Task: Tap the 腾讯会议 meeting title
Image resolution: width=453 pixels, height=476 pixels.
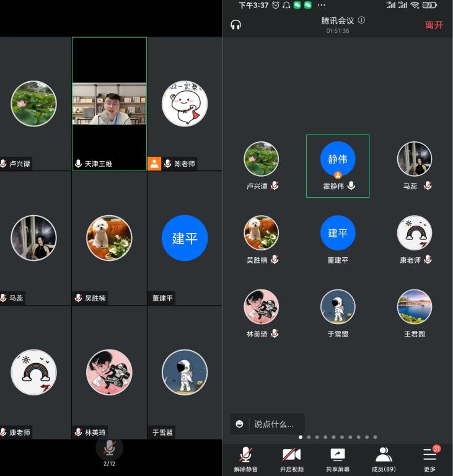Action: click(x=338, y=20)
